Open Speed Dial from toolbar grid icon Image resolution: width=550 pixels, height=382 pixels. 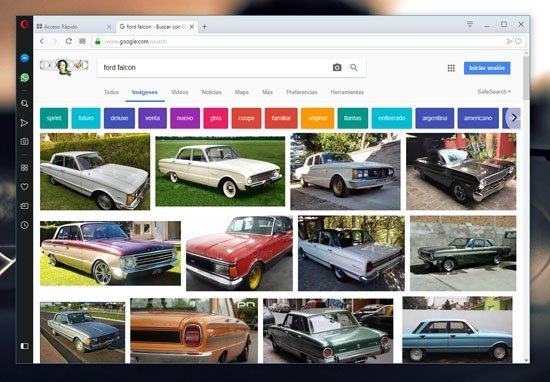point(82,41)
